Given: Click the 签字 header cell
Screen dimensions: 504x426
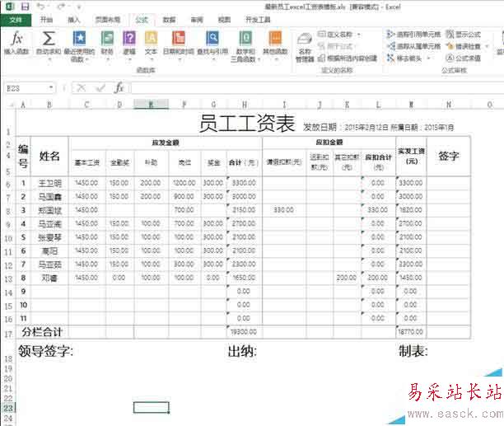Looking at the screenshot, I should 448,157.
